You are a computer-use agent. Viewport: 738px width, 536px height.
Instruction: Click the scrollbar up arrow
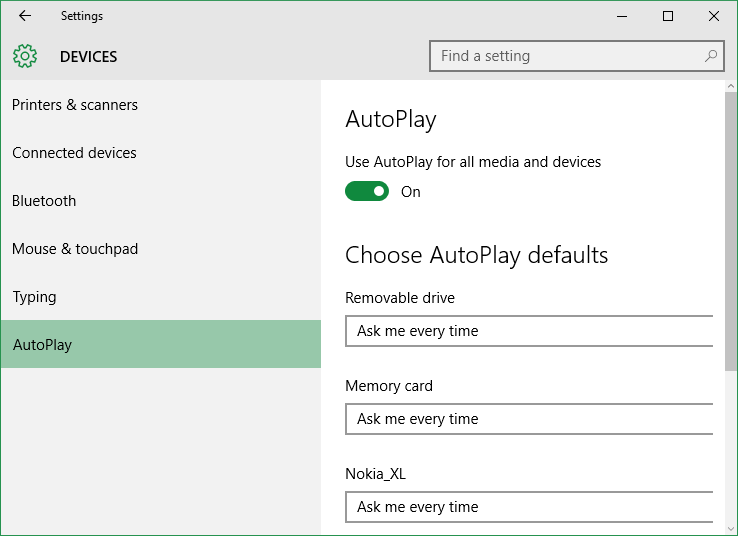[x=731, y=86]
